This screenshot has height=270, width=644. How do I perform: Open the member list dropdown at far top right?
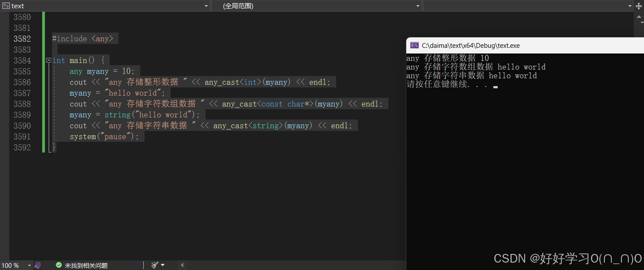tap(631, 6)
